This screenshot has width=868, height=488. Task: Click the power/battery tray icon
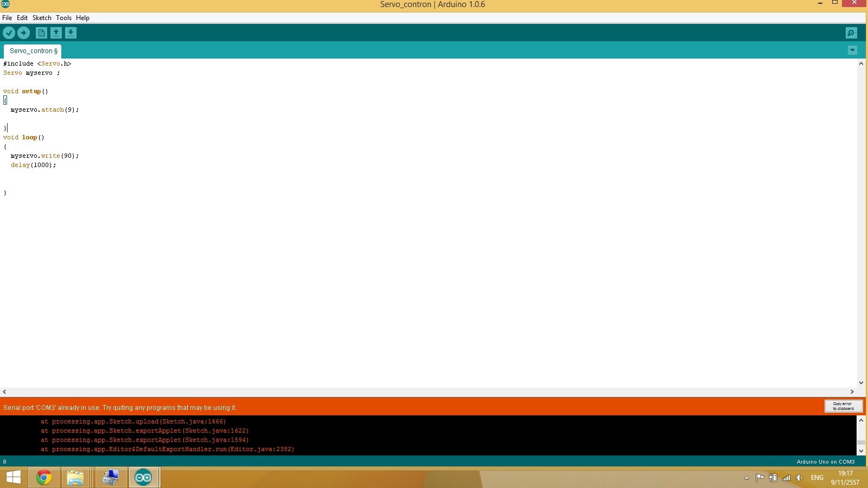[x=773, y=478]
